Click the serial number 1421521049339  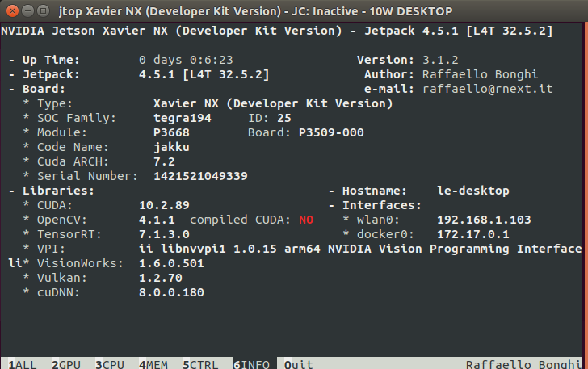point(200,176)
